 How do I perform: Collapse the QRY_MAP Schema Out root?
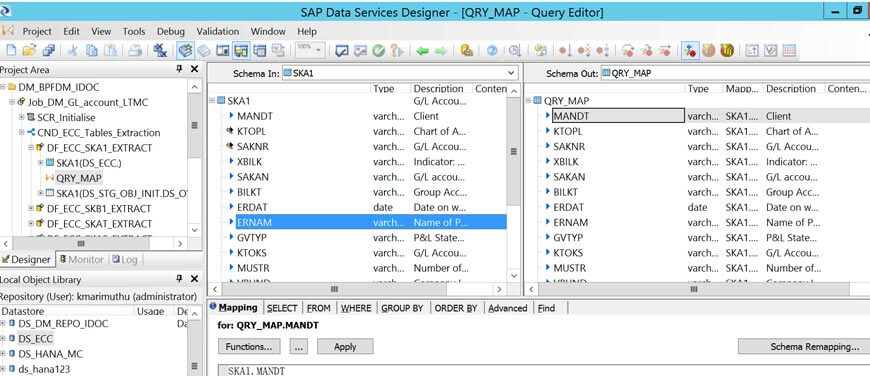528,100
